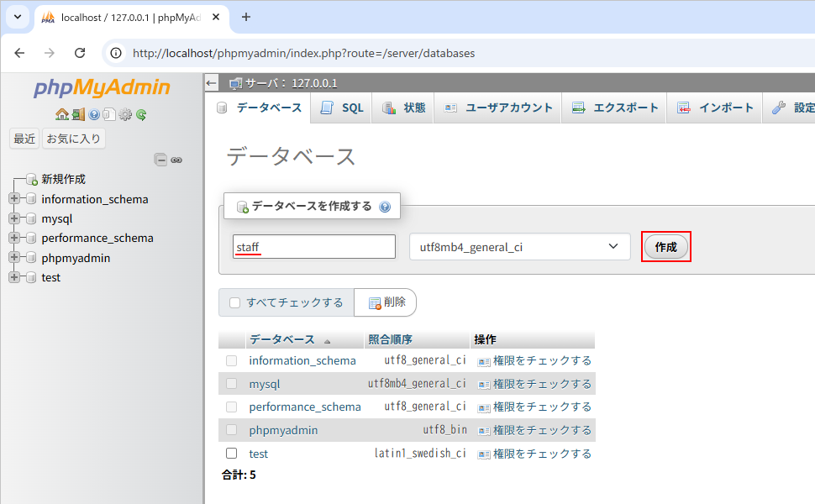Viewport: 815px width, 504px height.
Task: Click the log out door icon
Action: point(77,113)
